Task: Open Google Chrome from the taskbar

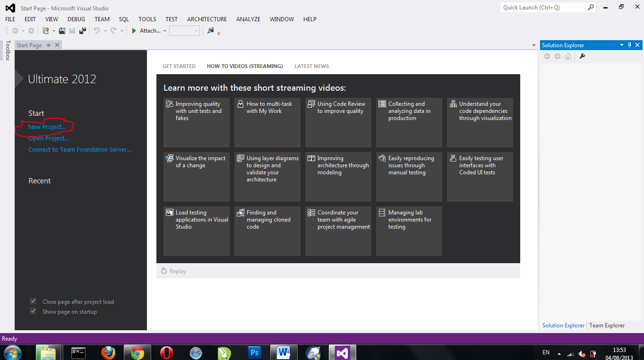Action: (137, 352)
